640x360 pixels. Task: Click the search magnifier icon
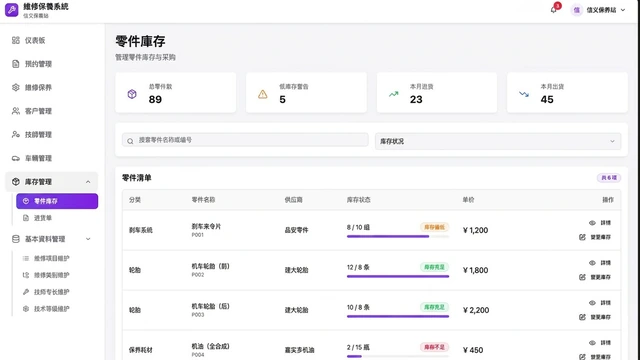click(x=130, y=141)
